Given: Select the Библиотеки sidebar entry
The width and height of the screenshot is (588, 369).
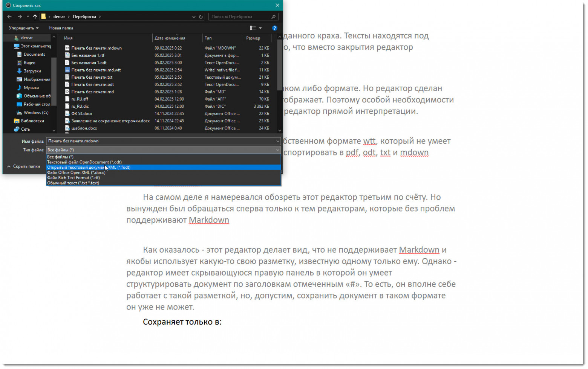Looking at the screenshot, I should click(32, 120).
